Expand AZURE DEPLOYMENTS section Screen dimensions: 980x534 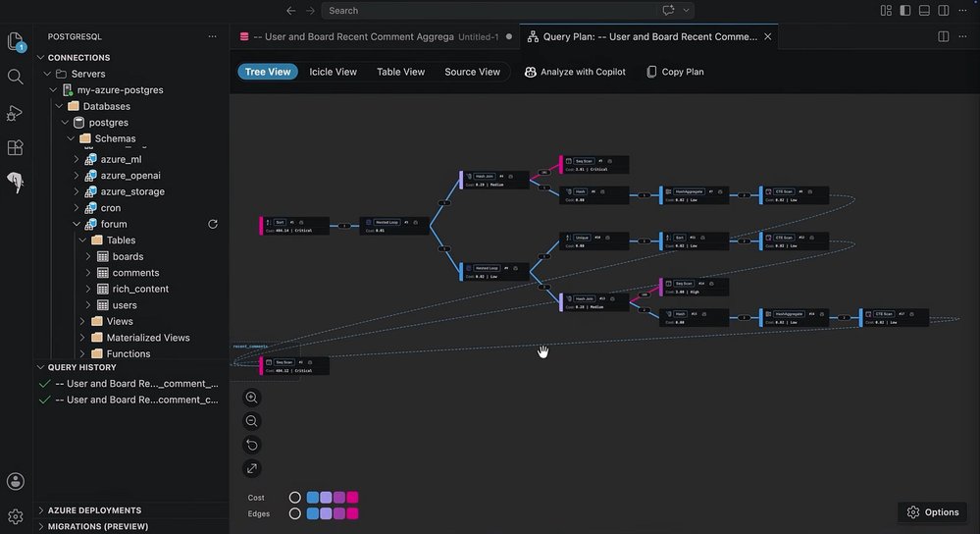[94, 510]
